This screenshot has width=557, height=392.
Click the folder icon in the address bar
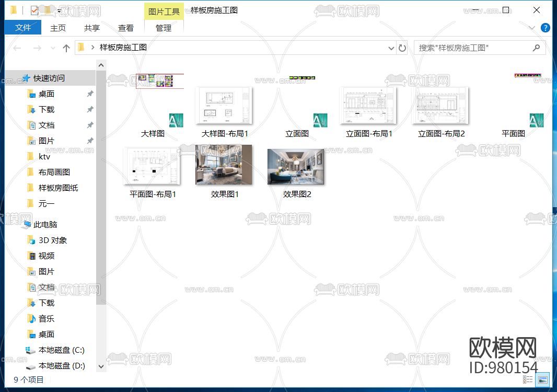tap(82, 48)
